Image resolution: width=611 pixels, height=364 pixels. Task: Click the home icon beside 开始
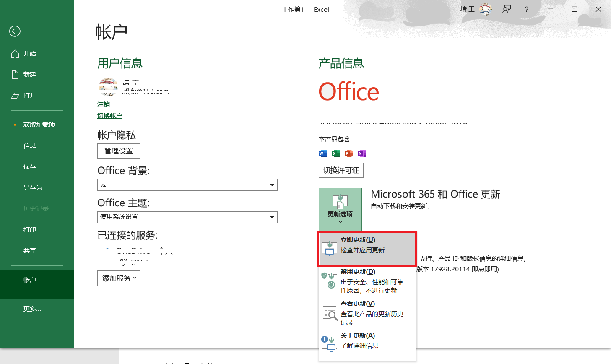click(15, 54)
